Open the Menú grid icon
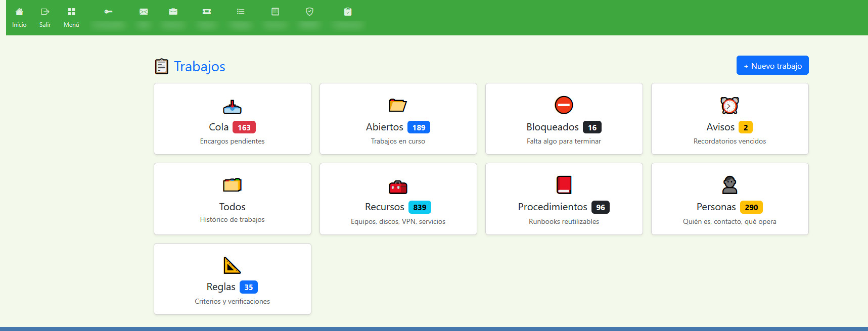Screen dimensions: 868x331 (71, 12)
